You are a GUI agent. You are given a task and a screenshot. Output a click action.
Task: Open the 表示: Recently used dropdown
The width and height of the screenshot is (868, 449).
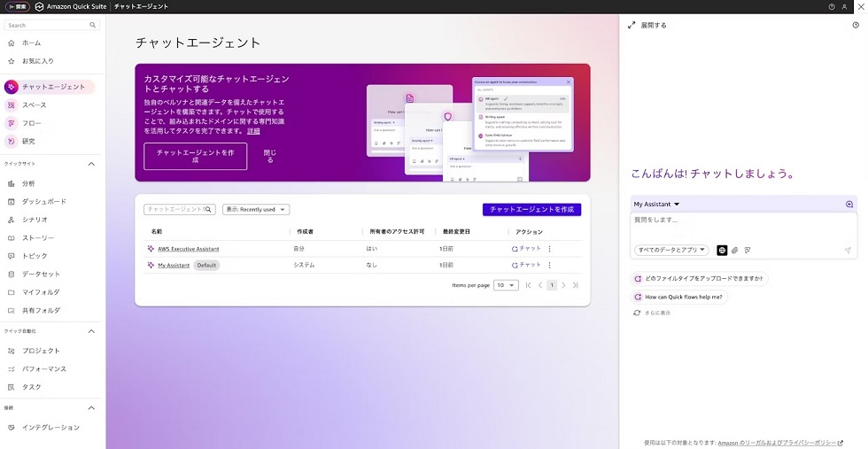[256, 209]
